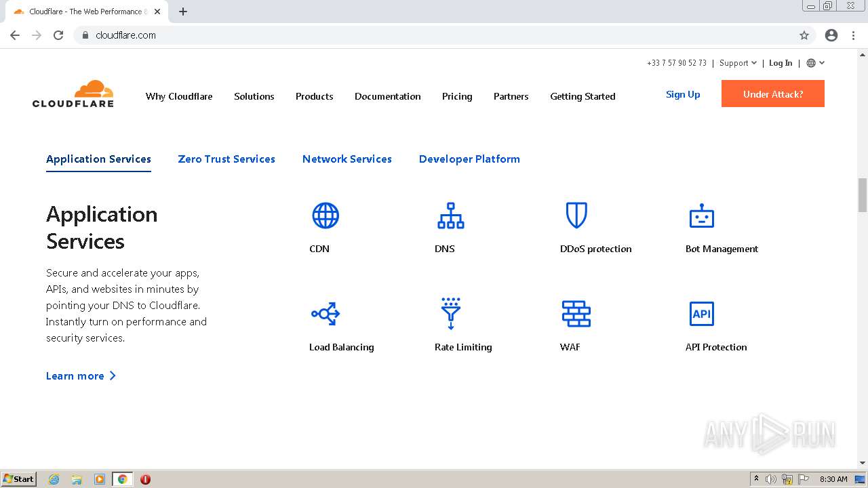The image size is (868, 488).
Task: Open the Load Balancing text link
Action: (x=342, y=347)
